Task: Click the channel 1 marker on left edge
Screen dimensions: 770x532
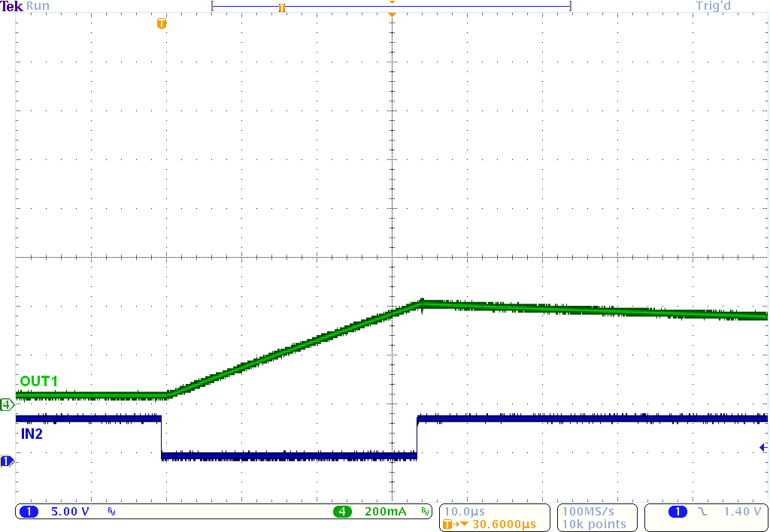Action: pyautogui.click(x=7, y=461)
